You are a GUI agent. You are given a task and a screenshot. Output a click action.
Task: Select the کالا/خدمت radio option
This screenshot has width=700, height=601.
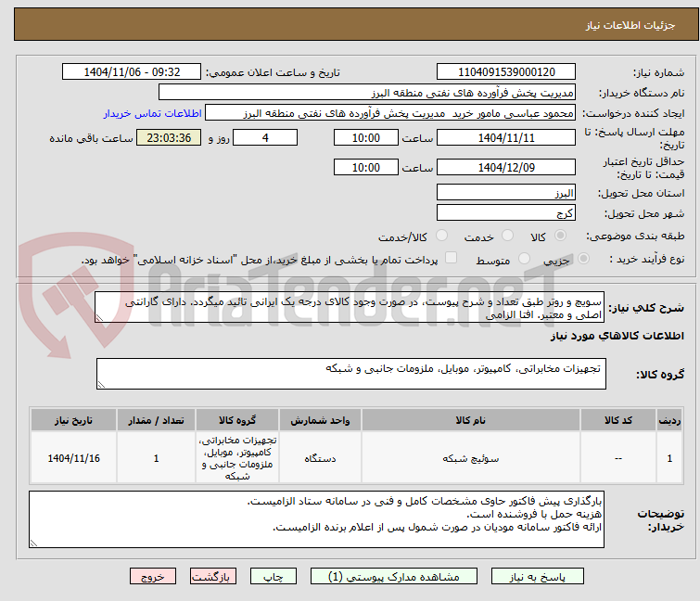(x=442, y=236)
